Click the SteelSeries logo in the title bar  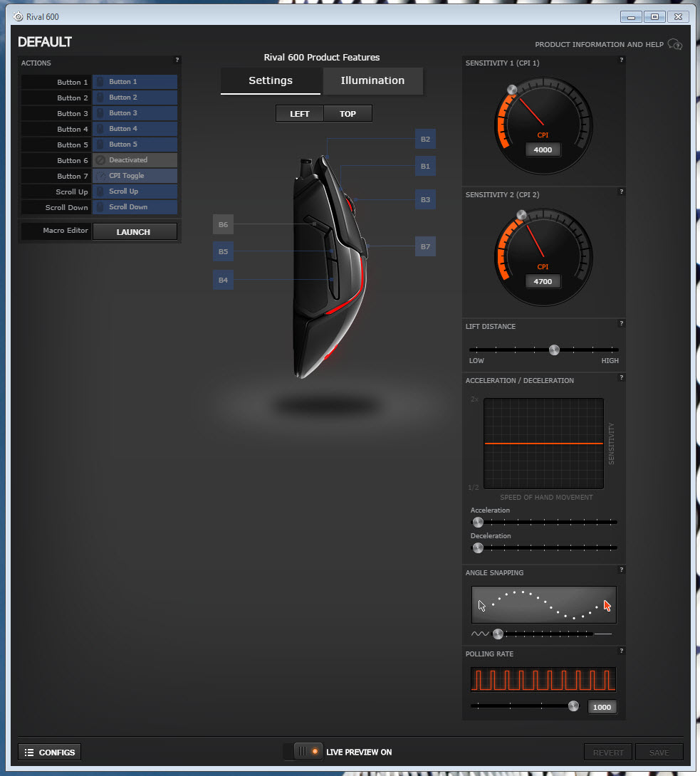click(19, 16)
